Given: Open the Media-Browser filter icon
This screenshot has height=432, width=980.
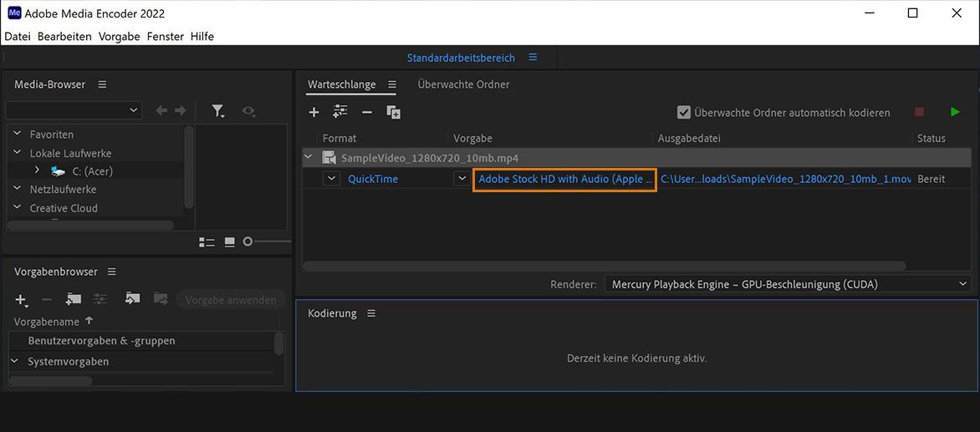Looking at the screenshot, I should click(218, 110).
